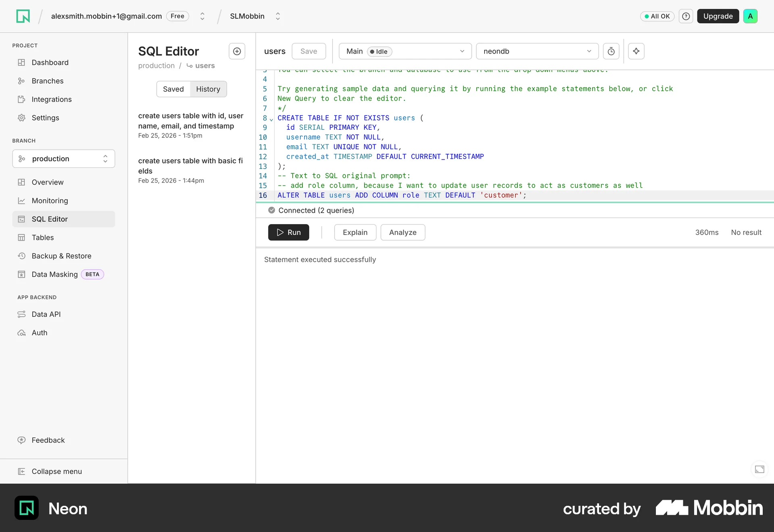
Task: Click the Idle status badge
Action: (x=380, y=52)
